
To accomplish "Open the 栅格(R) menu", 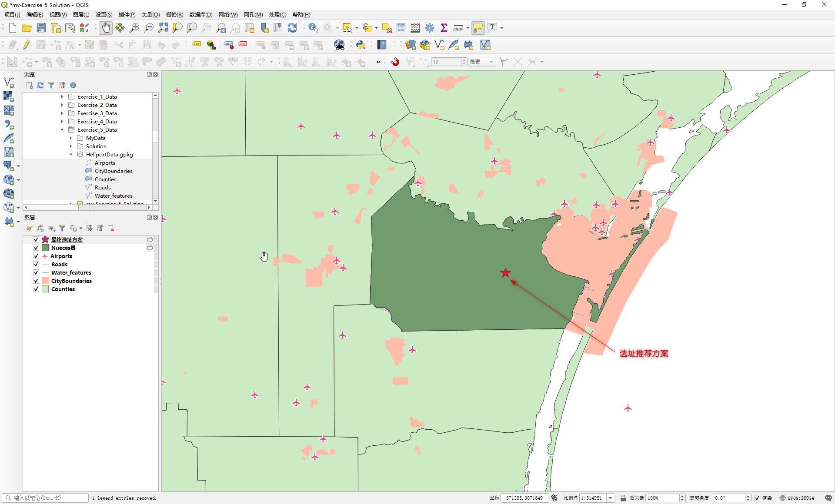I will click(174, 14).
